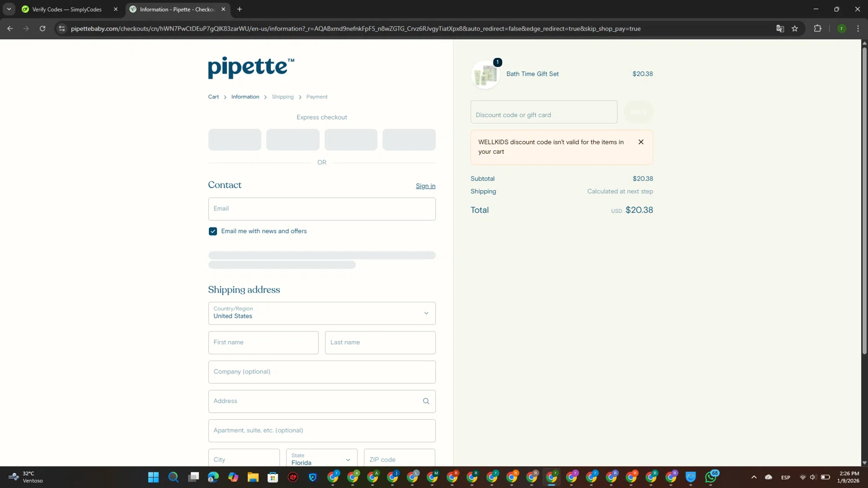Screen dimensions: 868x488
Task: Launch Microsoft Edge from the taskbar
Action: tap(213, 477)
